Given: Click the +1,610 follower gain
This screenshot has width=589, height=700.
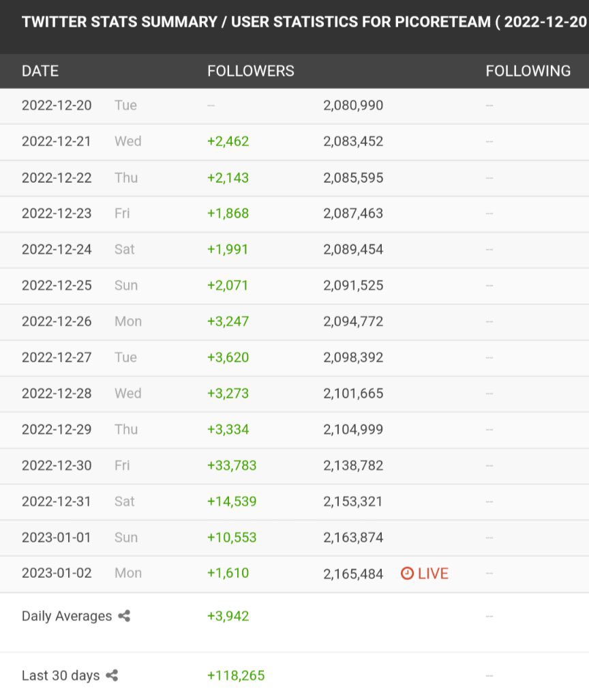Looking at the screenshot, I should (228, 573).
